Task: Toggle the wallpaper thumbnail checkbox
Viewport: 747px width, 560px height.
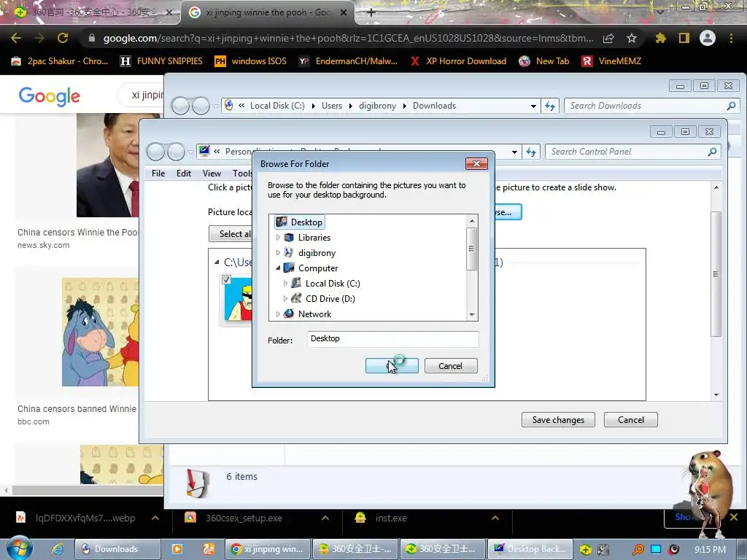Action: click(x=227, y=279)
